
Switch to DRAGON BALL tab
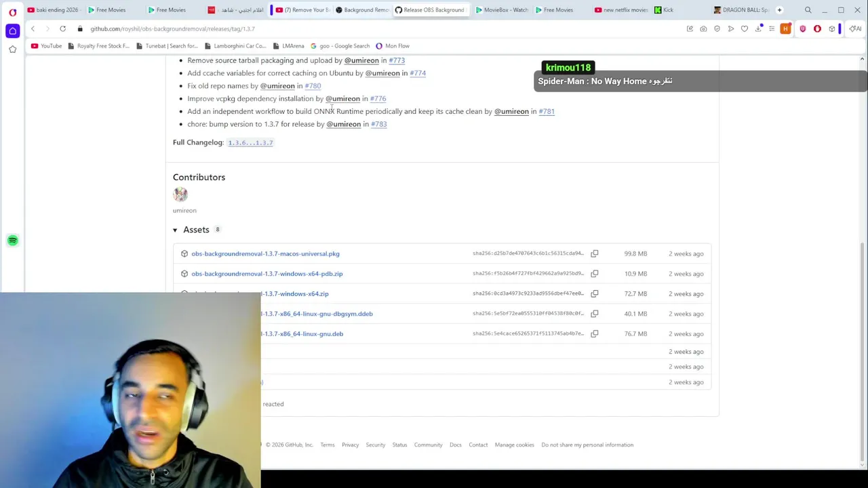point(741,10)
